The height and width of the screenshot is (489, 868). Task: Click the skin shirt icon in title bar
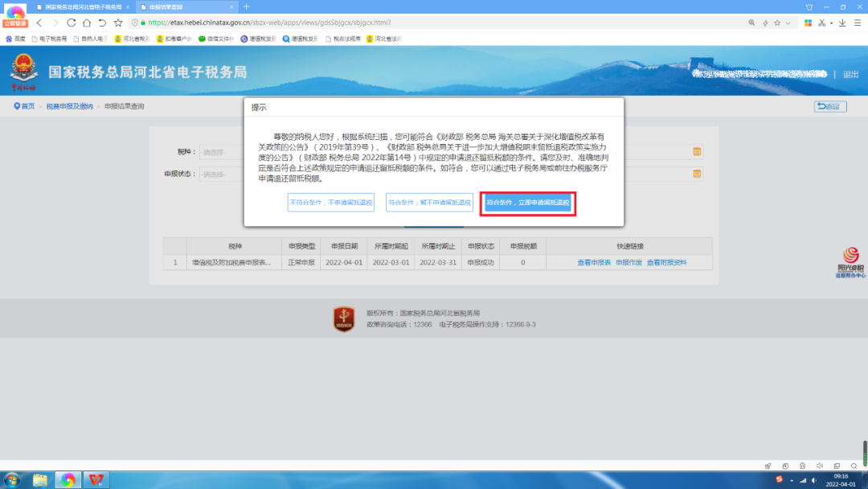809,7
